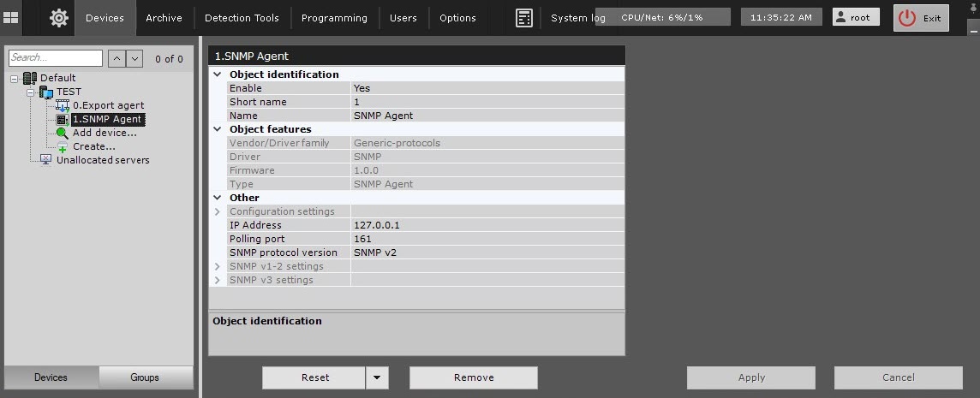The width and height of the screenshot is (980, 398).
Task: Click the Create plus icon
Action: [x=62, y=146]
